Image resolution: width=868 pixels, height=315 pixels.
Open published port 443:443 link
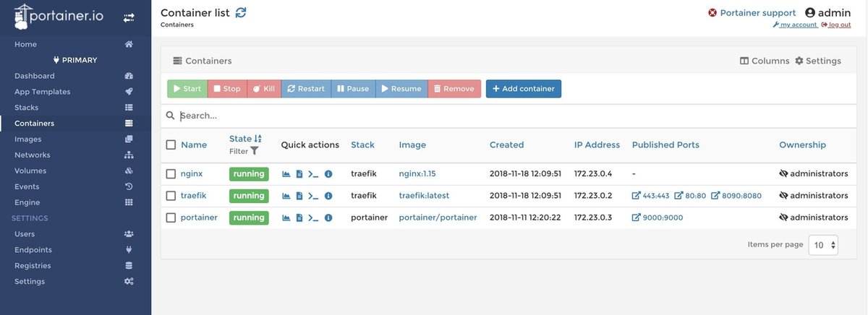(x=651, y=196)
